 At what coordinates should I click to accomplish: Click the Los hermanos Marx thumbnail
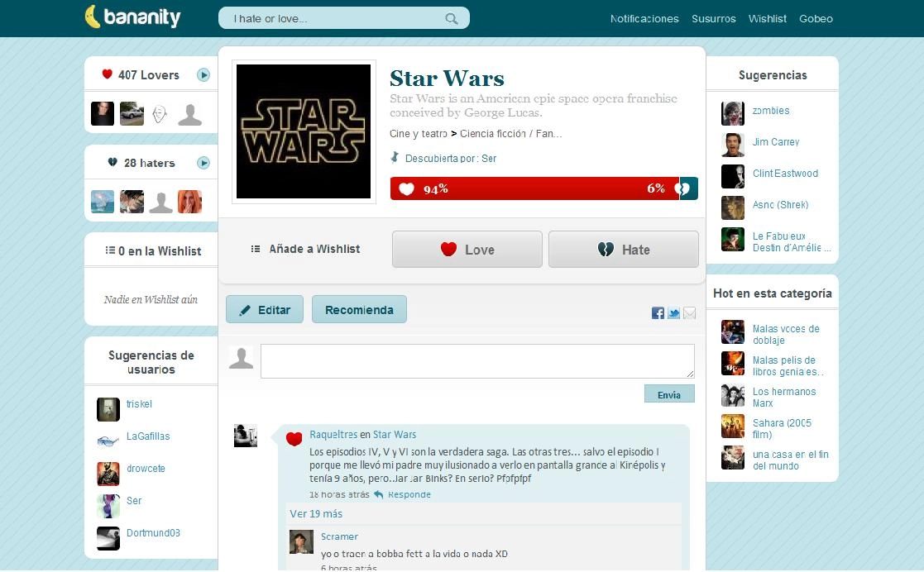tap(733, 394)
